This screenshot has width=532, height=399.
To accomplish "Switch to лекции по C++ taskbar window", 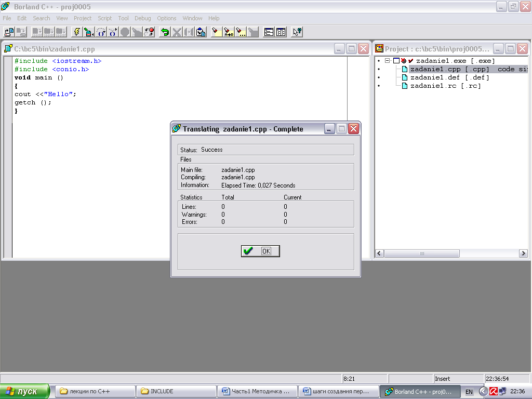I will coord(95,391).
